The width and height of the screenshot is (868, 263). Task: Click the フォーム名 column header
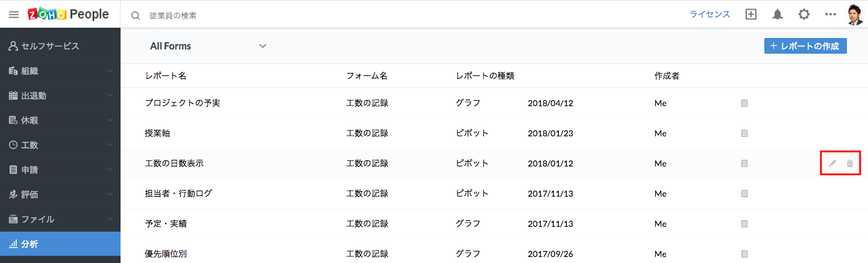click(367, 76)
